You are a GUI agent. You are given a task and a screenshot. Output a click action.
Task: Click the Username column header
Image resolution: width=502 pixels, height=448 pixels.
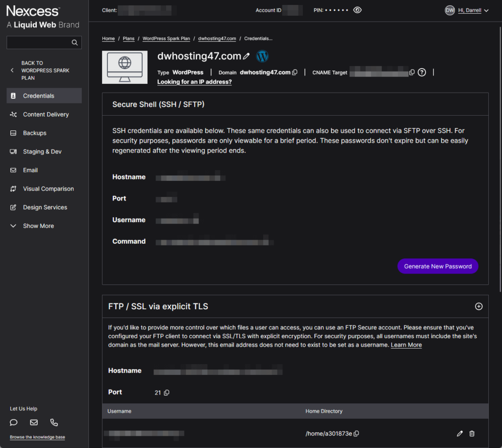(119, 411)
